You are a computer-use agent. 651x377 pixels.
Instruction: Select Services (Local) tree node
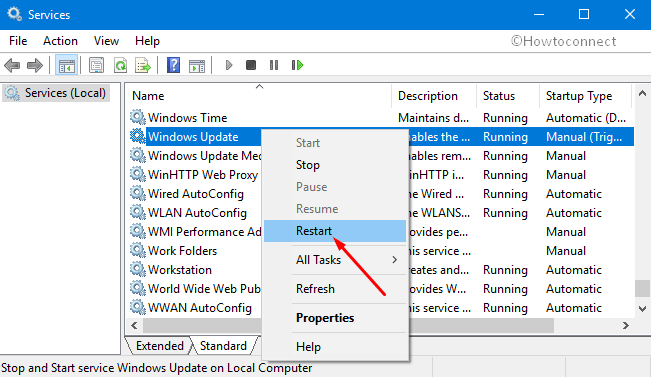pos(56,93)
